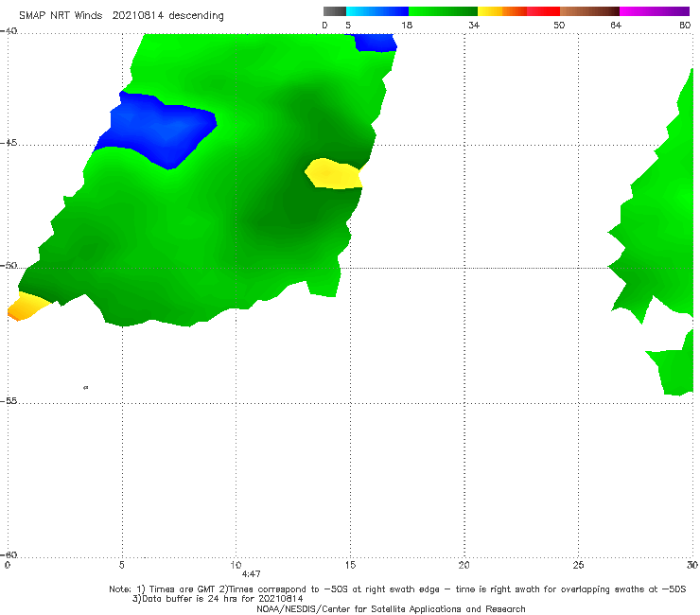This screenshot has width=700, height=615.
Task: Click the color bar label '50'
Action: 559,26
